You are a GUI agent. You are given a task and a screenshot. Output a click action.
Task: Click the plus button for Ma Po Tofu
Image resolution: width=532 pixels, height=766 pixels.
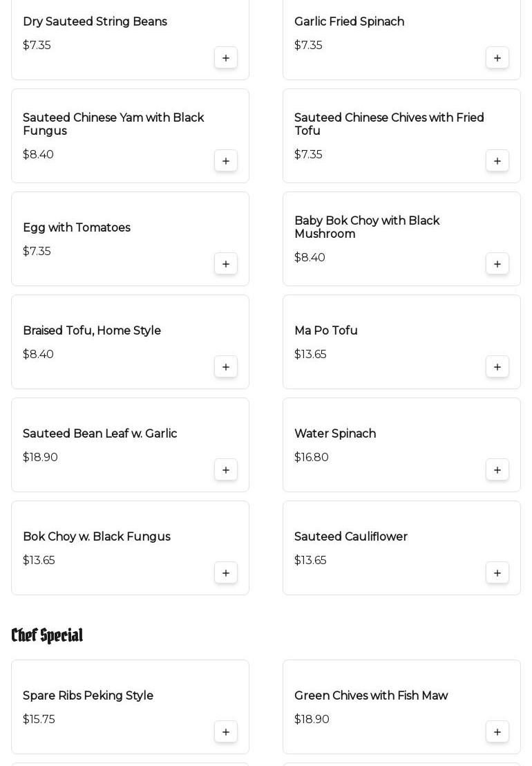tap(497, 367)
